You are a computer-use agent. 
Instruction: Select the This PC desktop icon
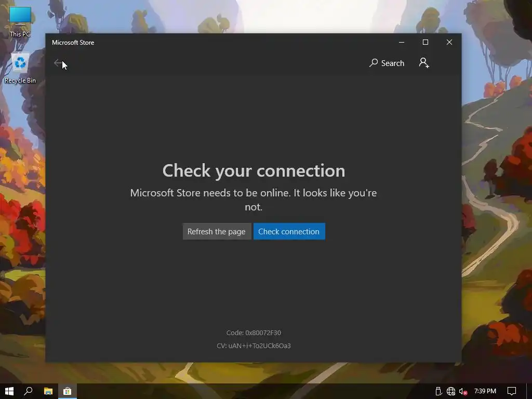(20, 22)
